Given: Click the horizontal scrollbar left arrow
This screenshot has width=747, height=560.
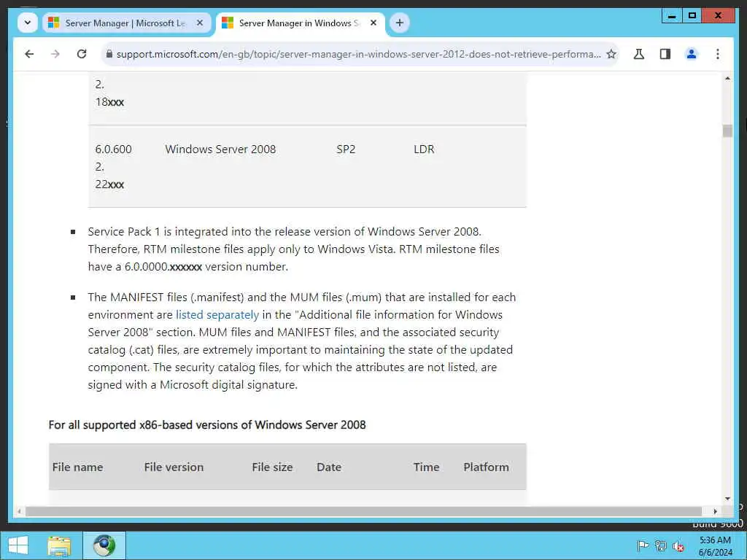Looking at the screenshot, I should (x=19, y=511).
